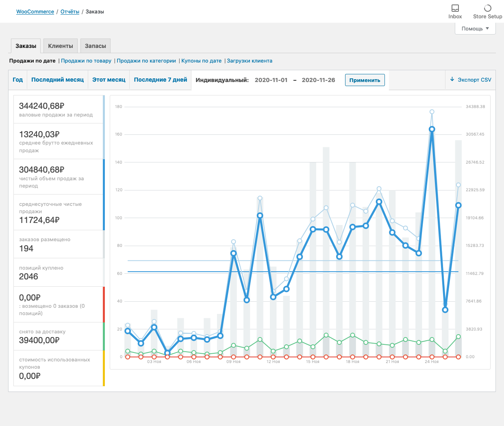
Task: Click the start date field 2020-11-01
Action: 271,80
